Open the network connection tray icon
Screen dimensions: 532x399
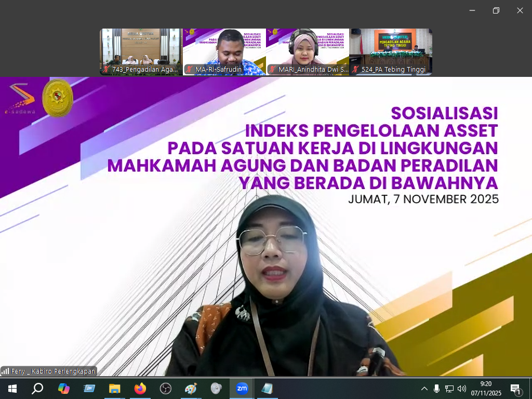coord(449,389)
